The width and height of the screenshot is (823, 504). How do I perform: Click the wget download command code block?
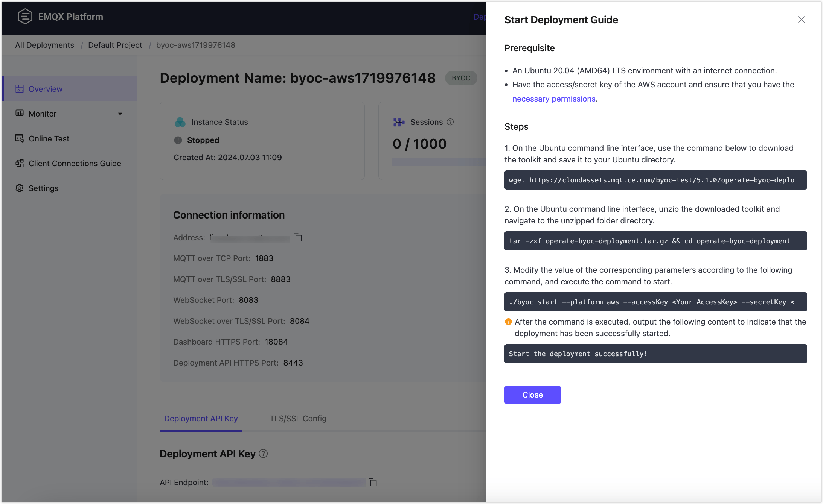655,180
